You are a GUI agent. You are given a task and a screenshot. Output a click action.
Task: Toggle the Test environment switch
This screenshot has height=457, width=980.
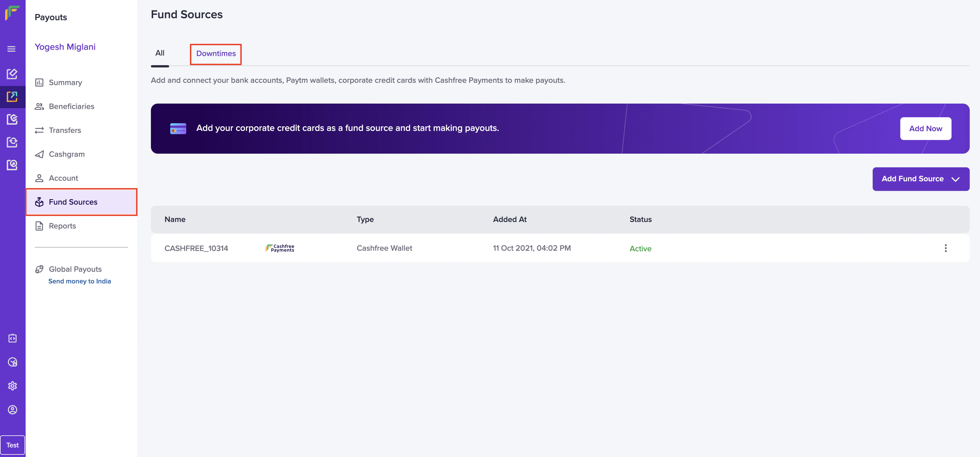(13, 445)
